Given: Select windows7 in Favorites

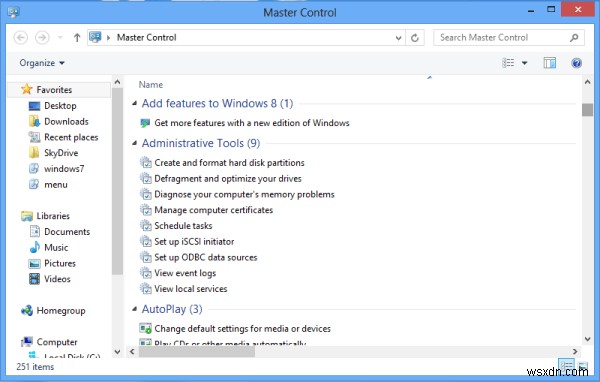Looking at the screenshot, I should (64, 169).
